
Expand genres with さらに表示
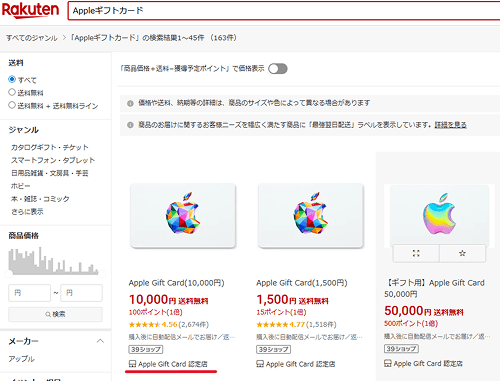(x=27, y=212)
